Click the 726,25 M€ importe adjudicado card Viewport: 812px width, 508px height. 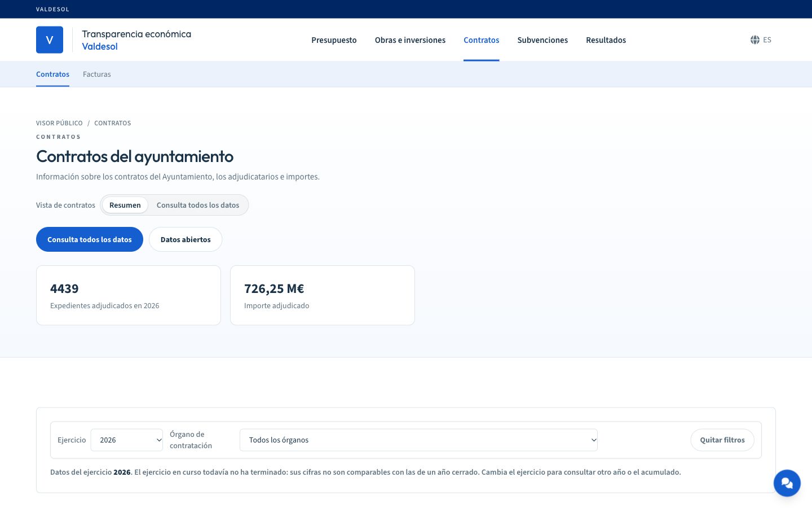point(323,295)
